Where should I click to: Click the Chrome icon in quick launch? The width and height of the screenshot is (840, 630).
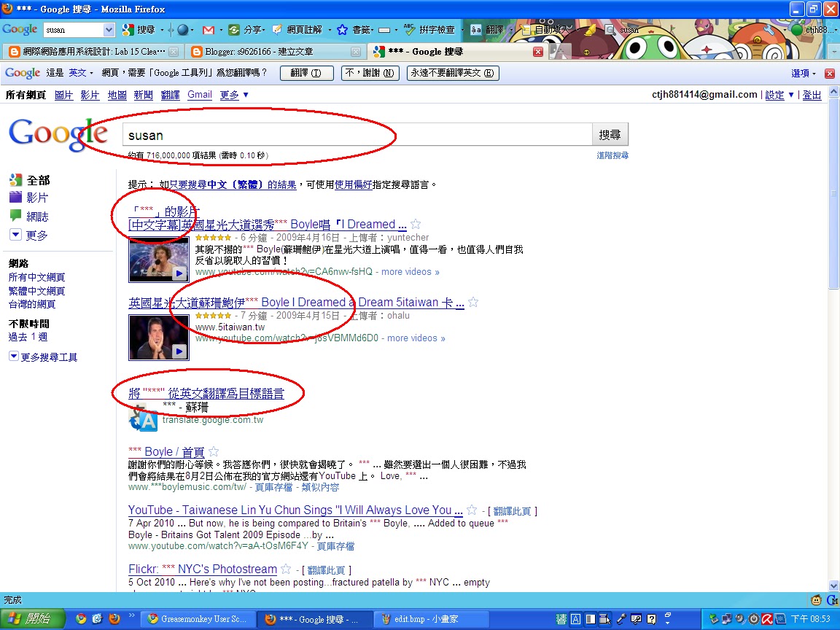81,619
